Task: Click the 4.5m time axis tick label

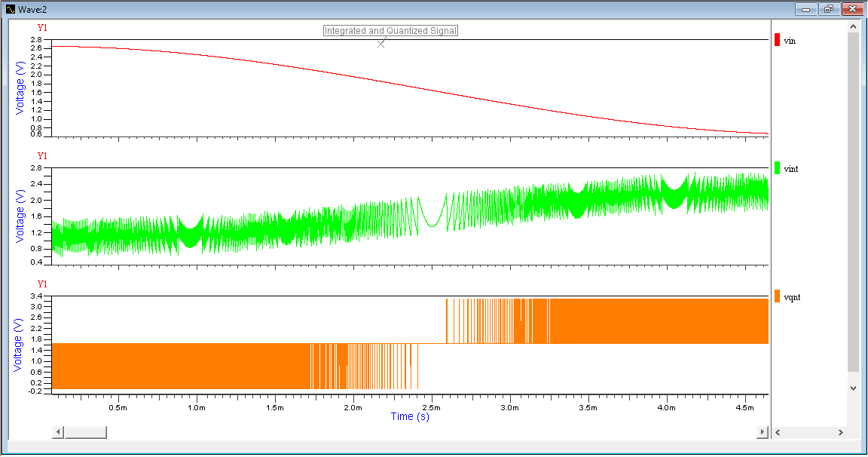Action: [x=744, y=408]
